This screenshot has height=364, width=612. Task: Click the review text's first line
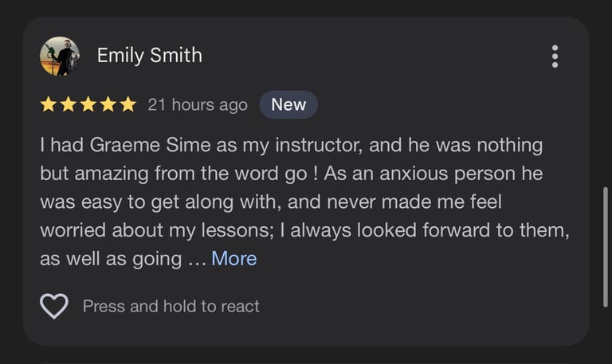291,145
